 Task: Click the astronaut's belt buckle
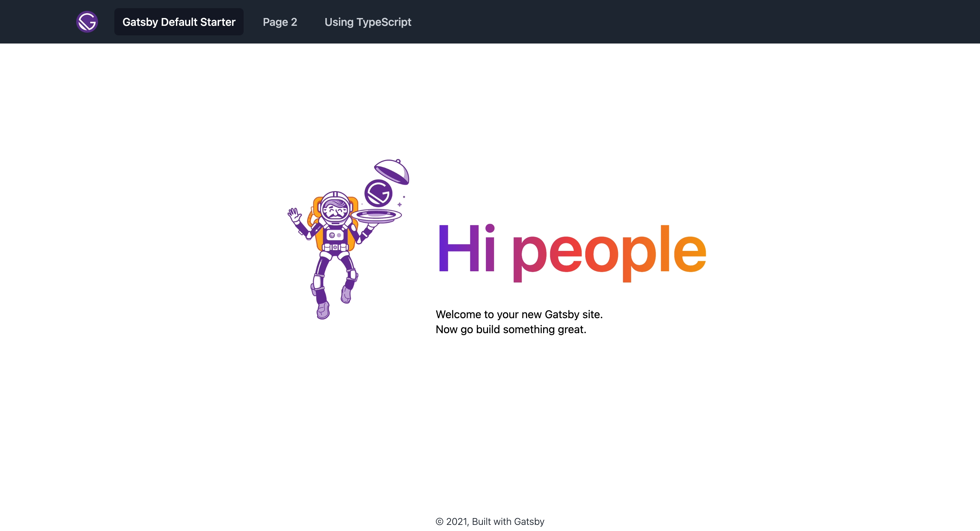(x=335, y=247)
